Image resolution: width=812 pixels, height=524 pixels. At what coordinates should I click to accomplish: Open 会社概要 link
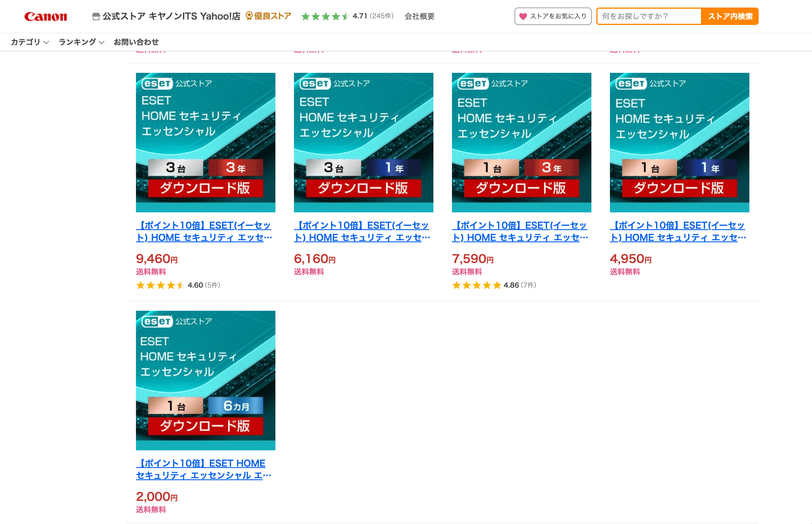coord(419,16)
